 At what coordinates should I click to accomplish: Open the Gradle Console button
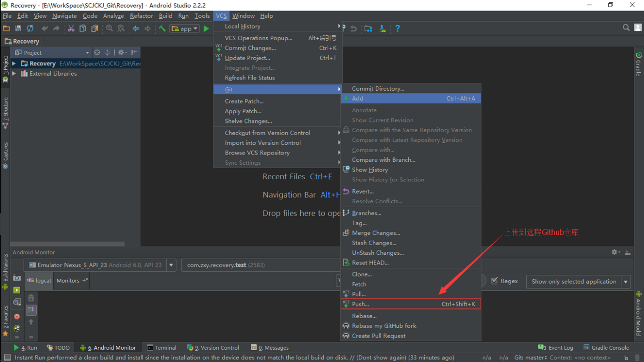pos(606,348)
